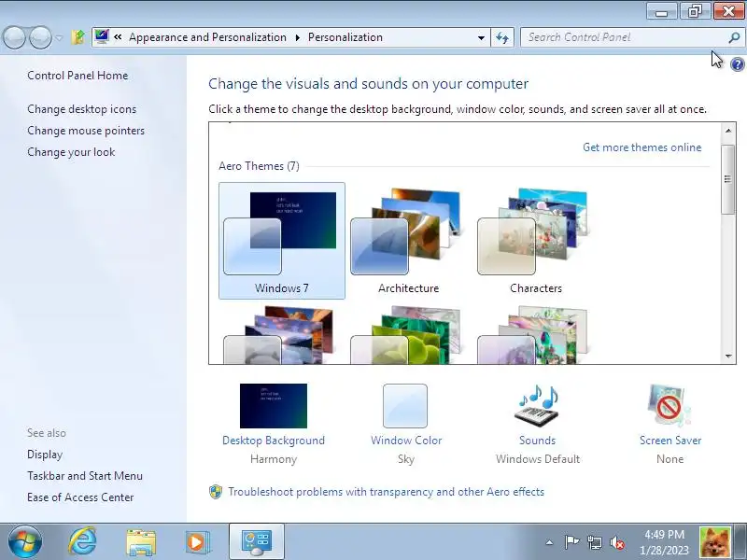Click in the Search Control Panel field
Screen dimensions: 747x560
624,37
